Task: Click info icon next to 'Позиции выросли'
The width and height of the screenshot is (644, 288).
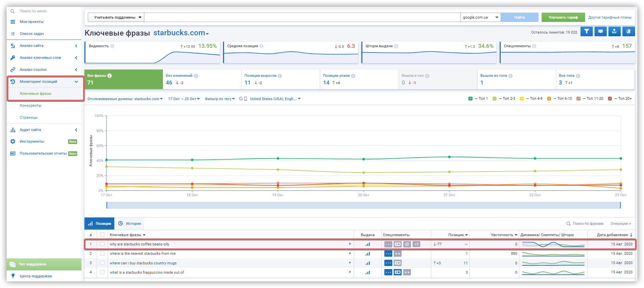Action: [x=280, y=76]
